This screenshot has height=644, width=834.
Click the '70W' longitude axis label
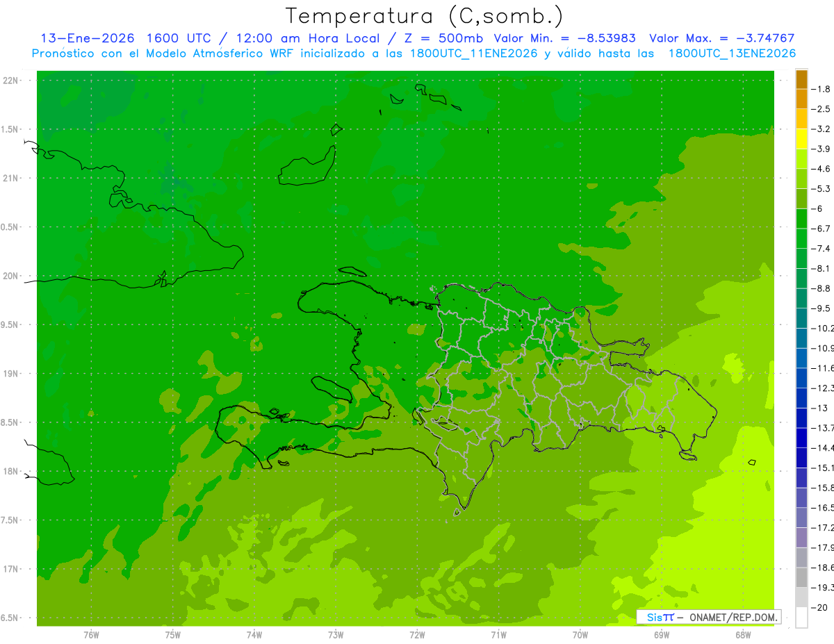tap(580, 634)
